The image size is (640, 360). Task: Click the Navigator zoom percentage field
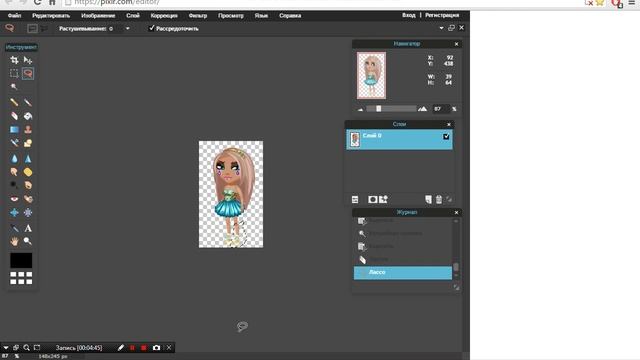click(440, 109)
